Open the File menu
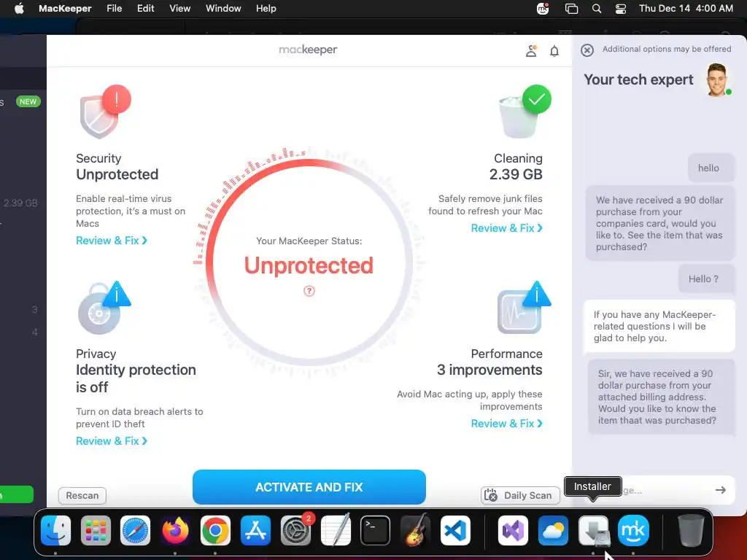Image resolution: width=747 pixels, height=560 pixels. (115, 9)
